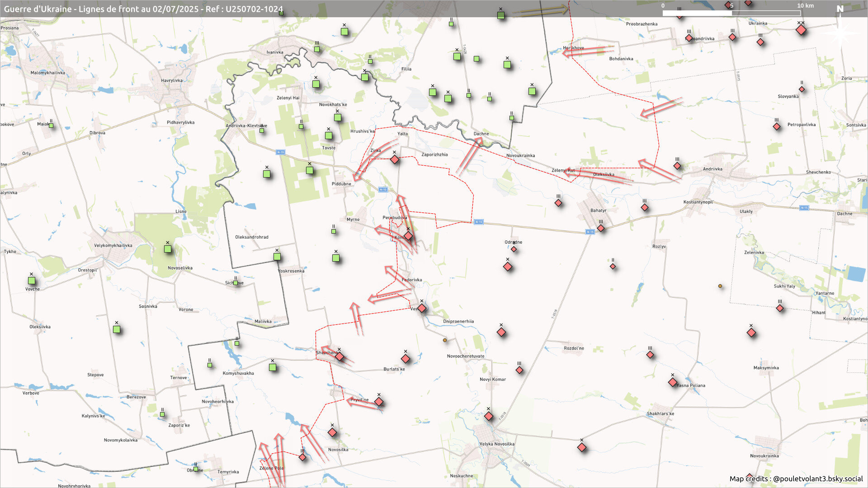This screenshot has height=488, width=868.
Task: Select red diamond marker west of Hihant
Action: tap(780, 308)
